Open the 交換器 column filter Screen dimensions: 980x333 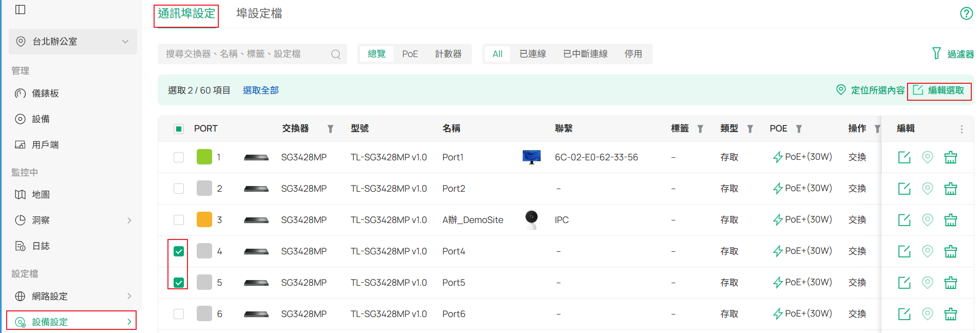[x=330, y=129]
